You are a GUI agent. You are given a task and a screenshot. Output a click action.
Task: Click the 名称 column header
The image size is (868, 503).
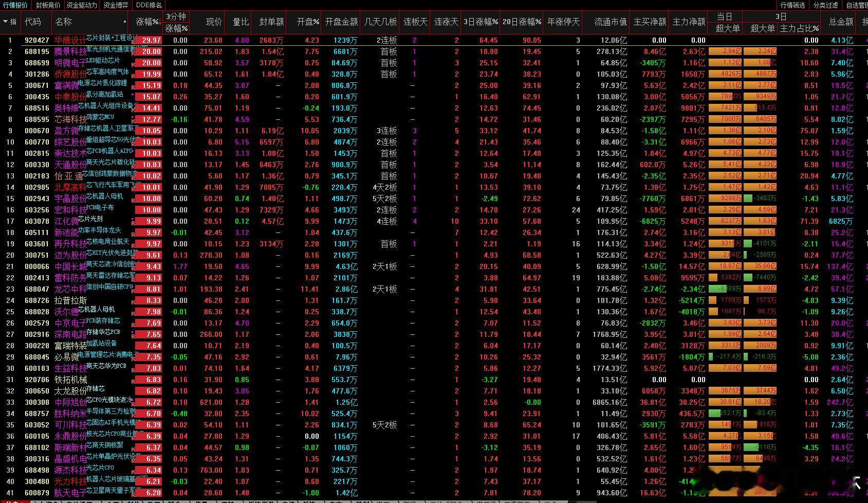click(64, 22)
